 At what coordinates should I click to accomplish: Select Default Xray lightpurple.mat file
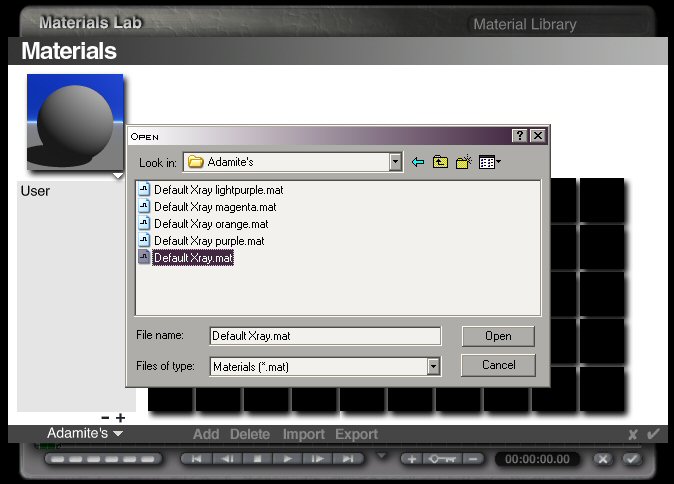(x=218, y=190)
